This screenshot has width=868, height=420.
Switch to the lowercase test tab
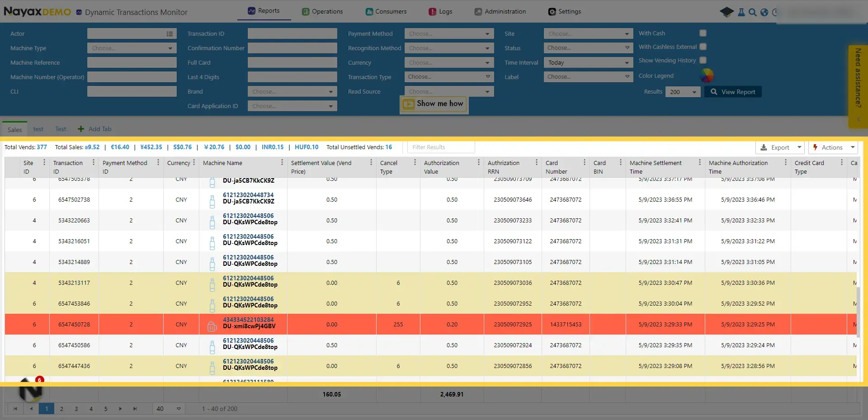(38, 129)
